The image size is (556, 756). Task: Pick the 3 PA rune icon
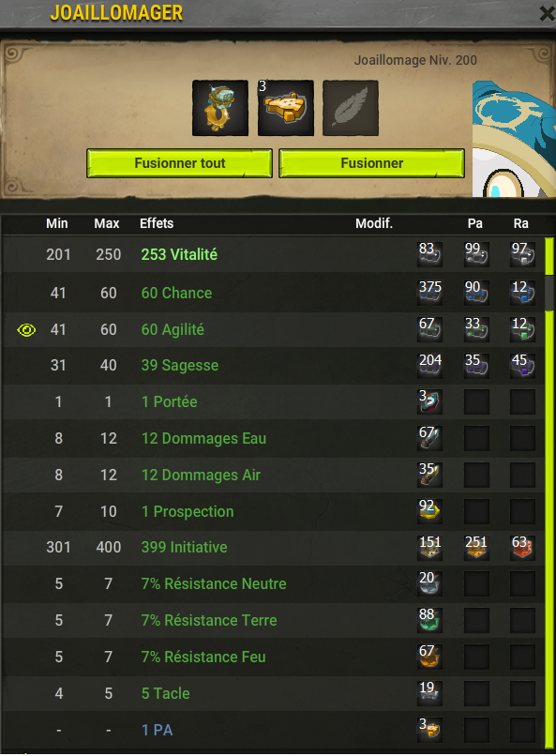click(x=429, y=730)
